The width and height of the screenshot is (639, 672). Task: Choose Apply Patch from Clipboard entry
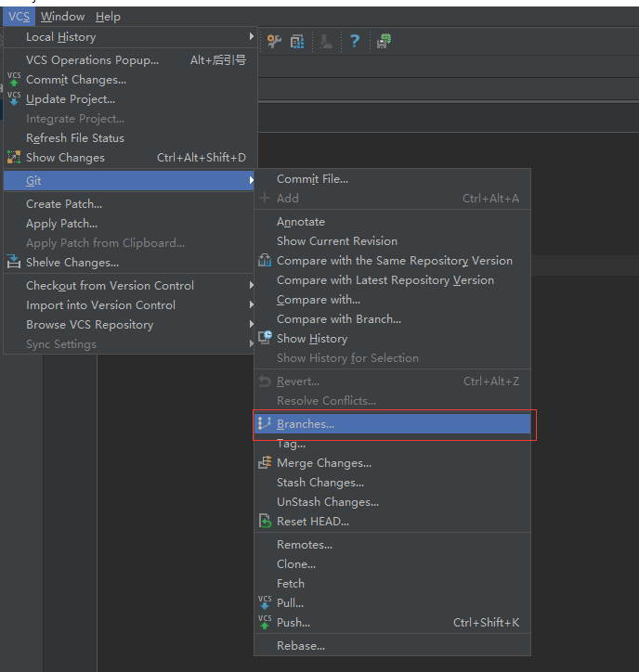(x=129, y=243)
